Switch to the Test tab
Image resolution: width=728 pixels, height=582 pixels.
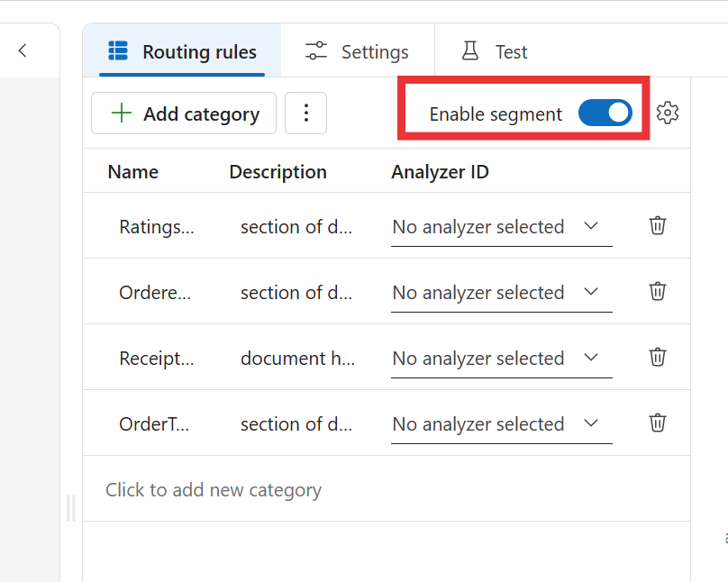[495, 51]
